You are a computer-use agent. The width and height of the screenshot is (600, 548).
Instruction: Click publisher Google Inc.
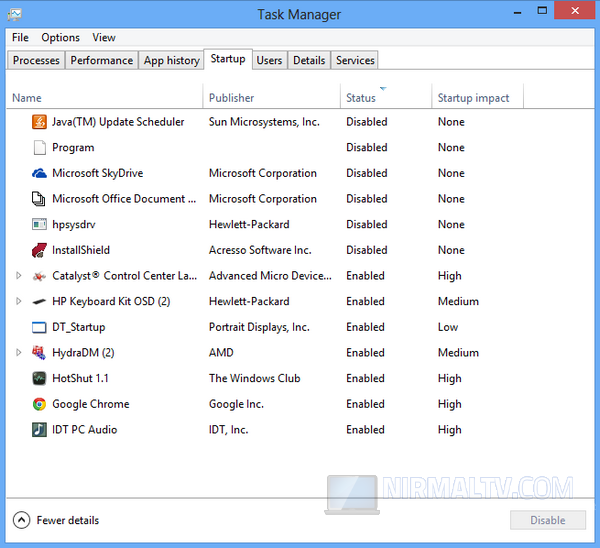coord(236,404)
